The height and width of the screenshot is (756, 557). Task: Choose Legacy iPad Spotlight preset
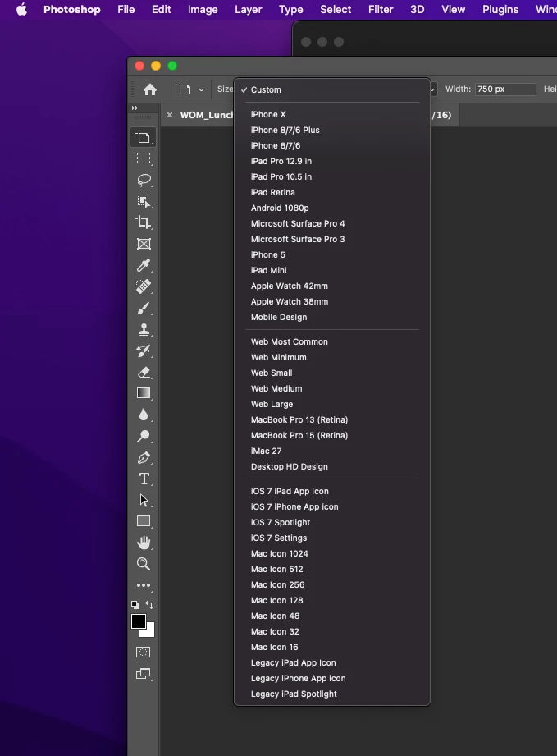click(x=332, y=694)
